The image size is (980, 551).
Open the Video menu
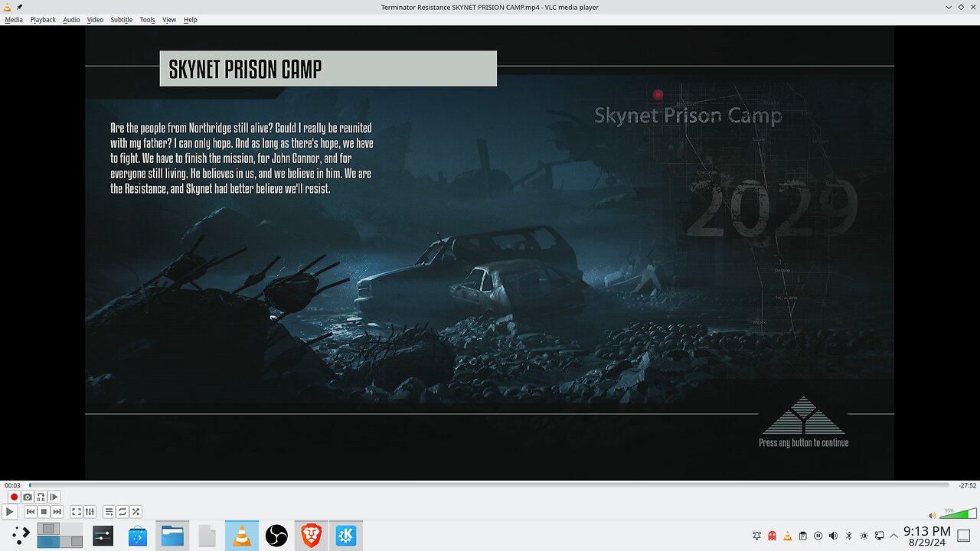pyautogui.click(x=95, y=19)
